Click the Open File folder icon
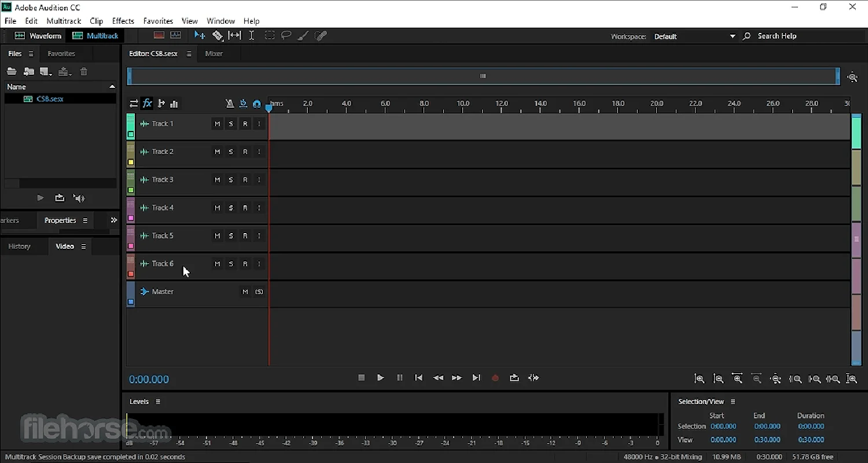868x463 pixels. point(12,72)
